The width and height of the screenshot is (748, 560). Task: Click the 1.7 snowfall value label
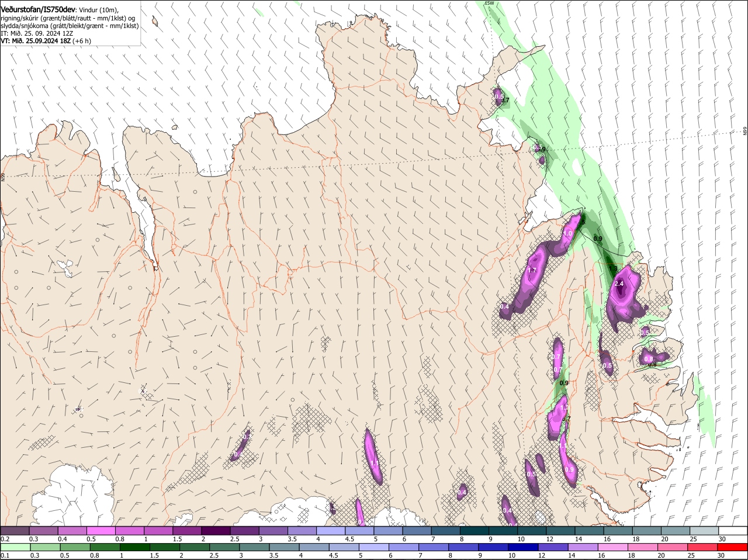[532, 270]
